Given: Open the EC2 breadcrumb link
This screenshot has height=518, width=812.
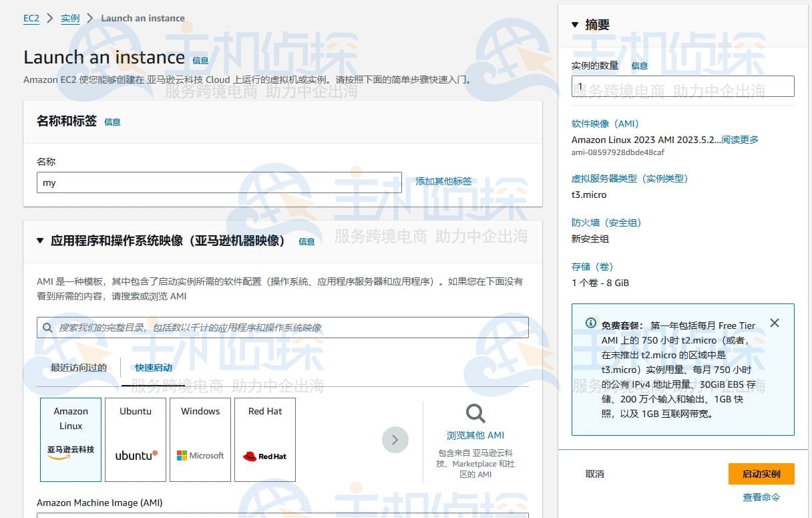Looking at the screenshot, I should 31,18.
